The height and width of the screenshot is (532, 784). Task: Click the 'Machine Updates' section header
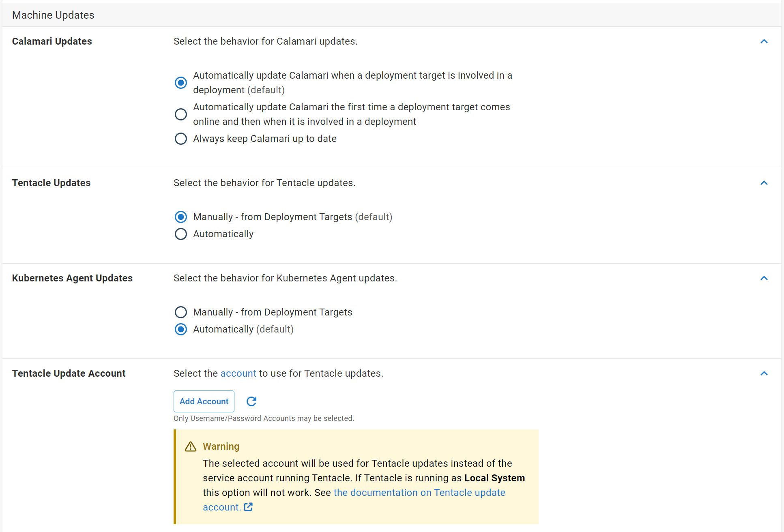point(53,15)
